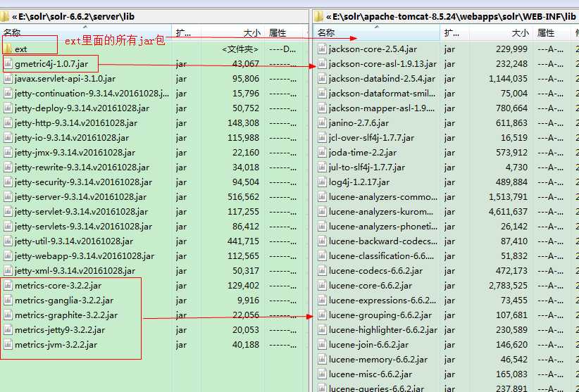Select lucene-highlighter-6.6.2.jar file name
Image resolution: width=579 pixels, height=392 pixels.
[x=383, y=329]
